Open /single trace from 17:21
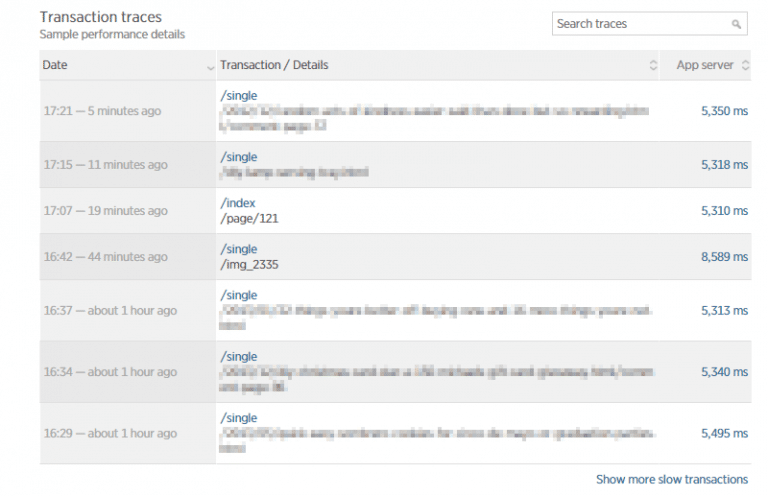Screen dimensions: 768x496 pos(238,96)
